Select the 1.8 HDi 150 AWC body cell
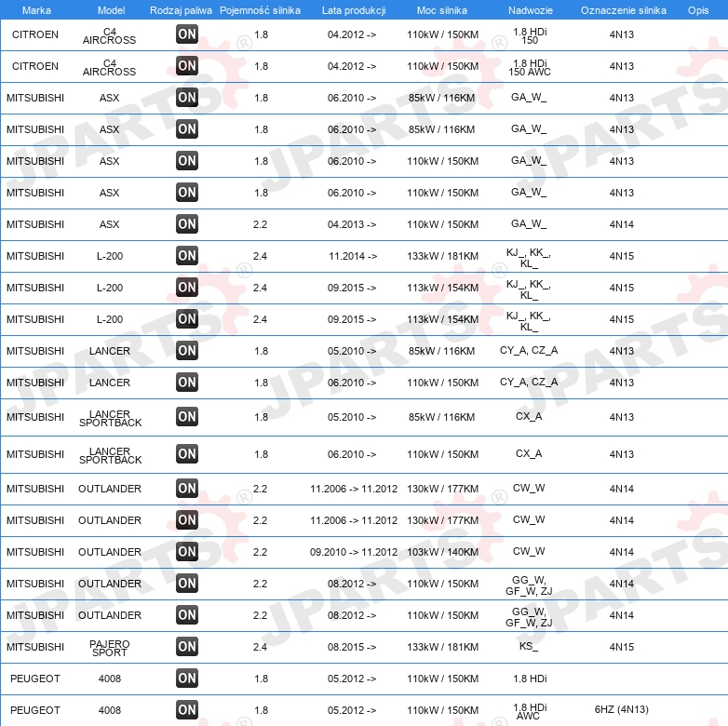Screen dimensions: 728x726 point(530,67)
